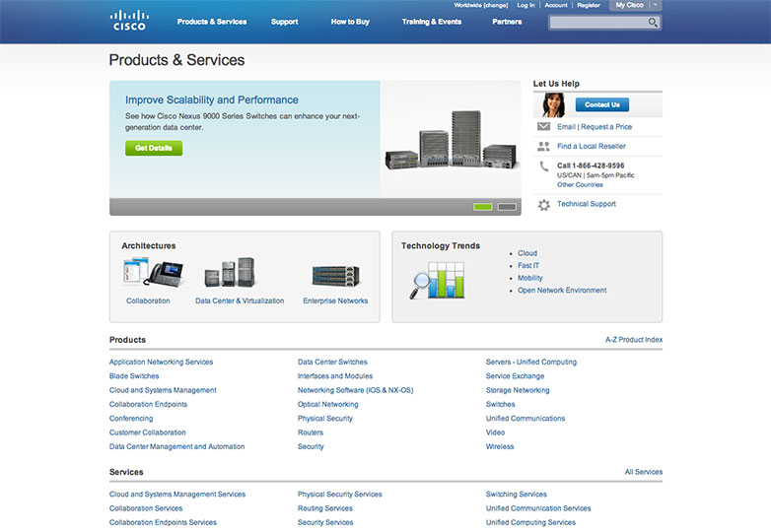Open the Video product link
This screenshot has height=532, width=771.
495,432
